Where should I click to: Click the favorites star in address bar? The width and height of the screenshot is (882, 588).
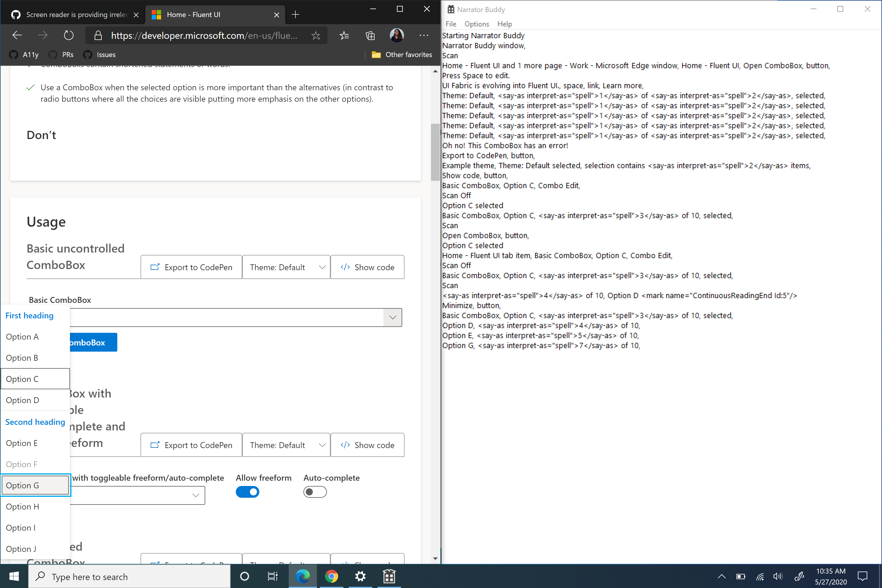[x=316, y=35]
